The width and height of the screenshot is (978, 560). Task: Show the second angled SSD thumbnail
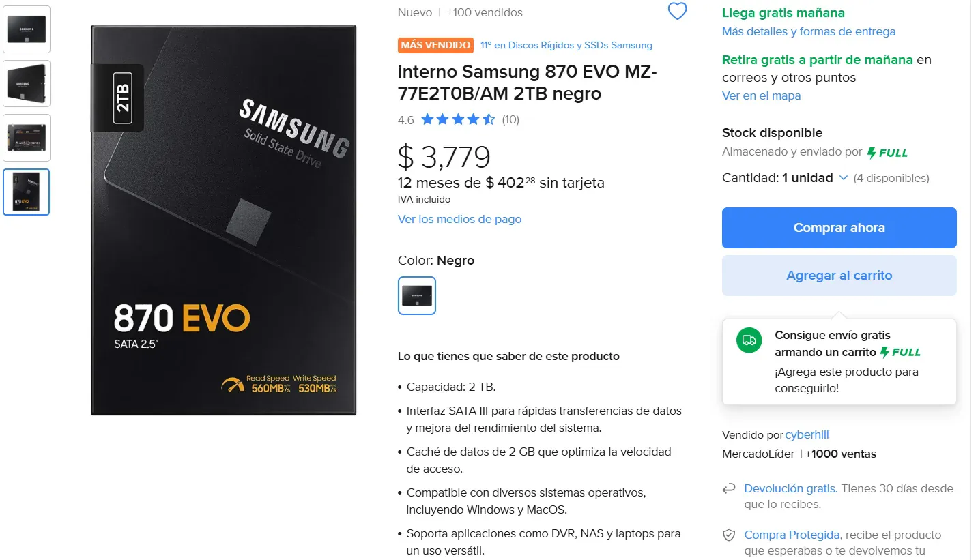pyautogui.click(x=27, y=84)
